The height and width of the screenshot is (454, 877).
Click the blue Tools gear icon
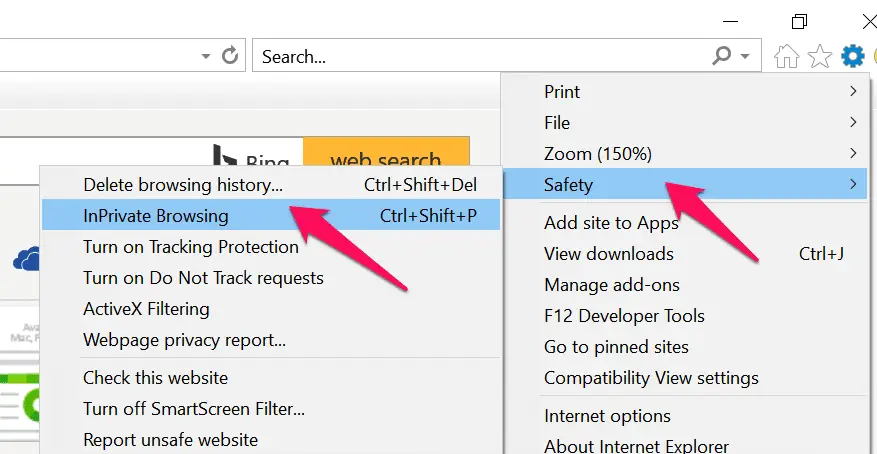point(853,56)
